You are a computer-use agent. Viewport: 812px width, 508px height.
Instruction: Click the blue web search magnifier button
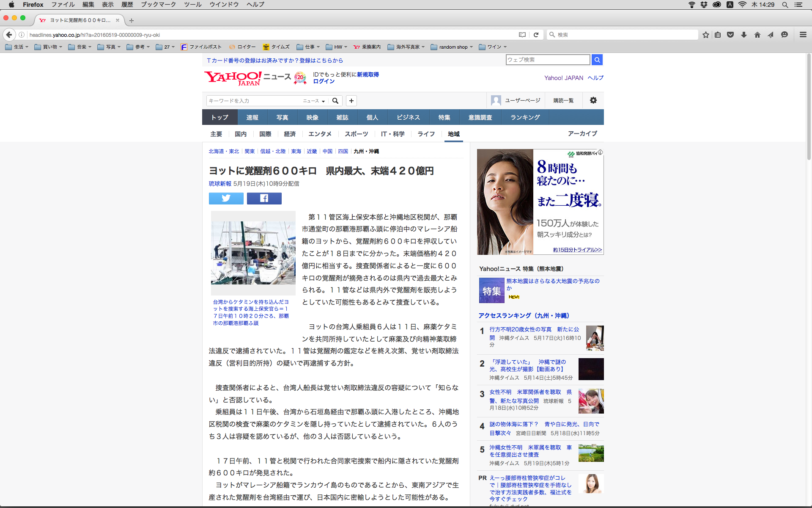pos(597,60)
